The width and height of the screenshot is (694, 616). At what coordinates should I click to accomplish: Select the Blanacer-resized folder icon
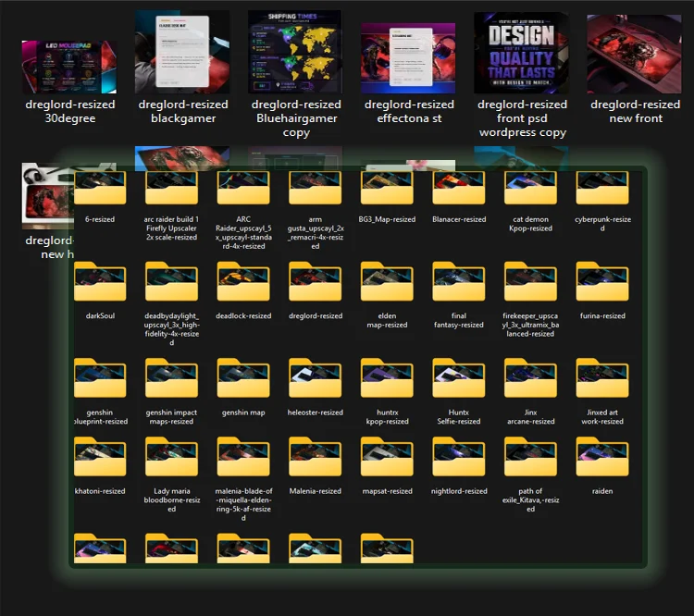point(459,188)
